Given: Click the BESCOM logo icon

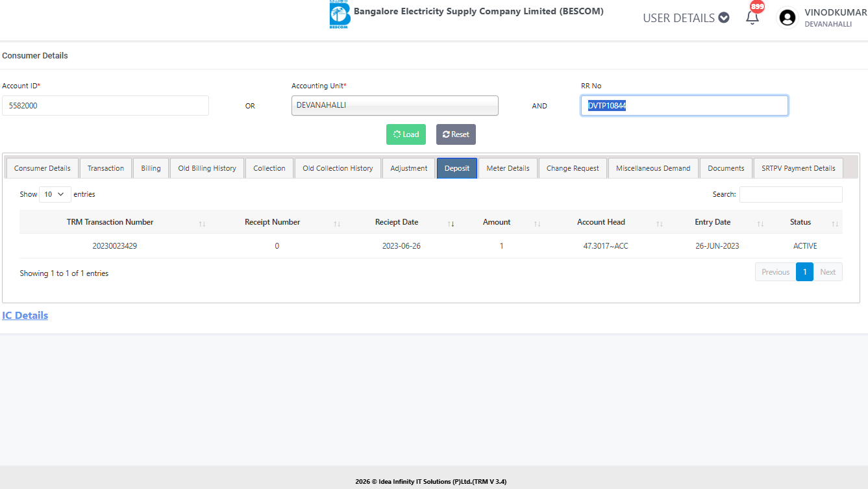Looking at the screenshot, I should pyautogui.click(x=340, y=15).
